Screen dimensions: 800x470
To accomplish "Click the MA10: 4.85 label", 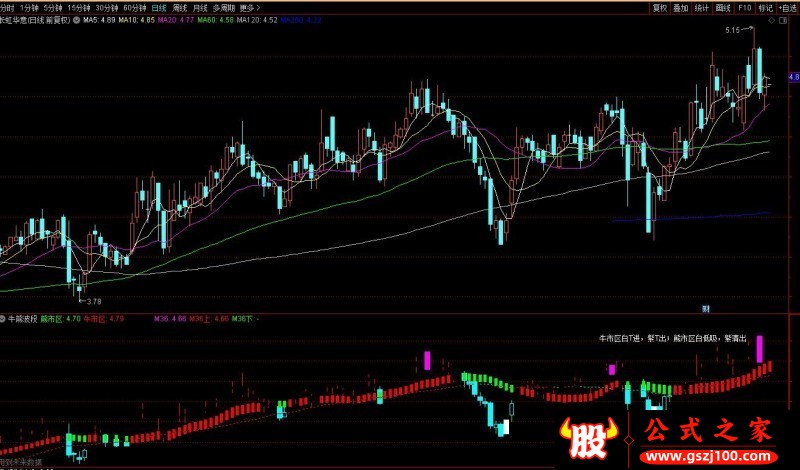I will click(x=136, y=20).
